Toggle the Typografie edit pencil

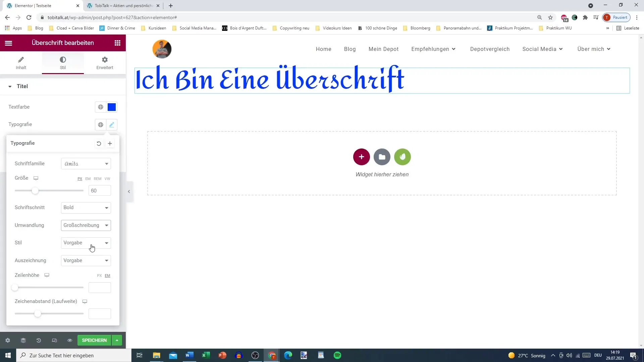pyautogui.click(x=112, y=125)
